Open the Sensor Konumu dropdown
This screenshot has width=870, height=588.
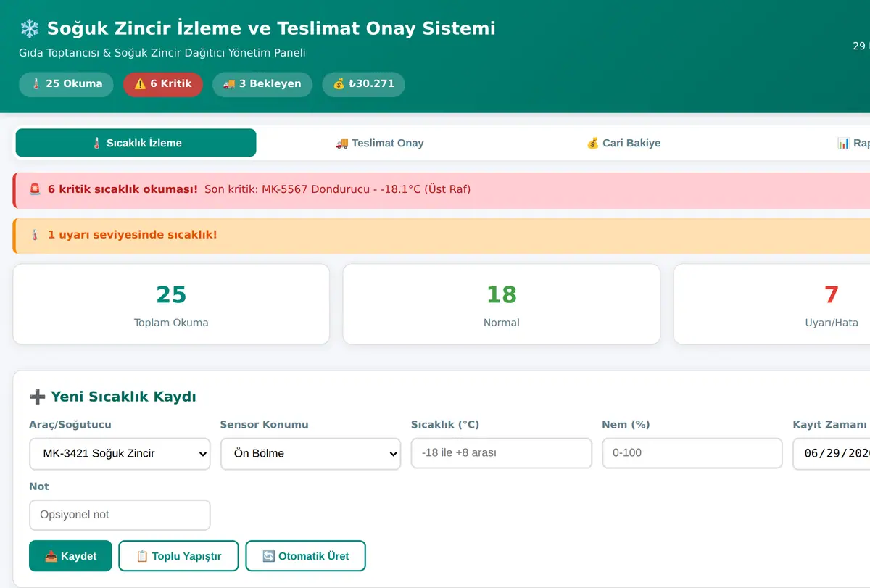click(310, 454)
